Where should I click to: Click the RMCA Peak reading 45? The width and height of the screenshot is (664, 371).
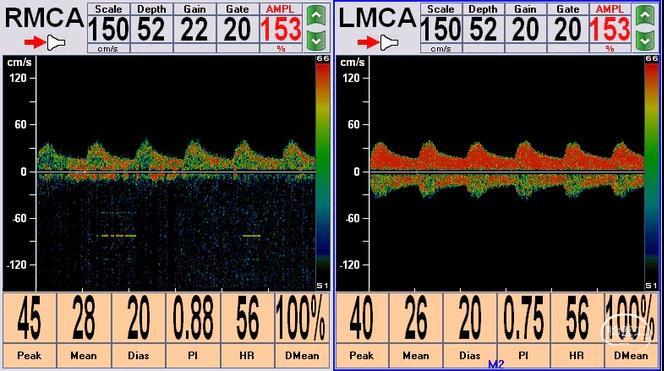pyautogui.click(x=29, y=318)
